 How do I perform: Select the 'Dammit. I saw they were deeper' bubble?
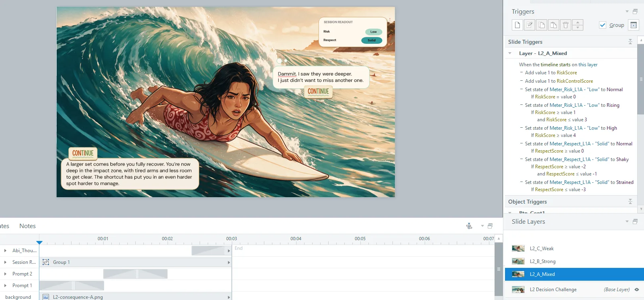[x=321, y=77]
